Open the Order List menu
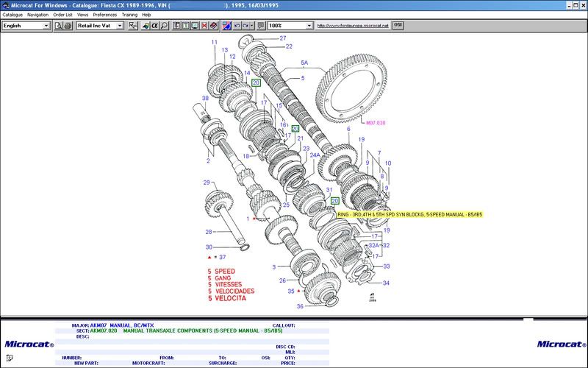Viewport: 588px width, 368px height. point(62,15)
